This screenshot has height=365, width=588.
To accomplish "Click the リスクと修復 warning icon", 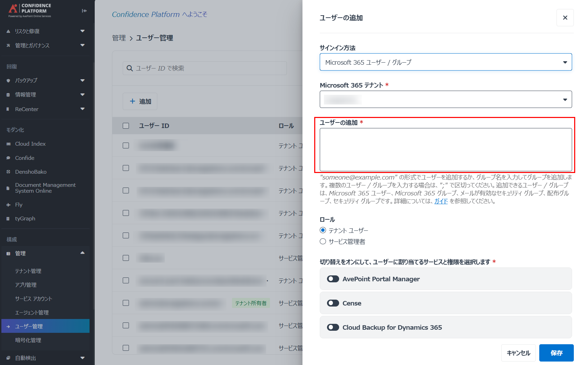I will [x=8, y=31].
